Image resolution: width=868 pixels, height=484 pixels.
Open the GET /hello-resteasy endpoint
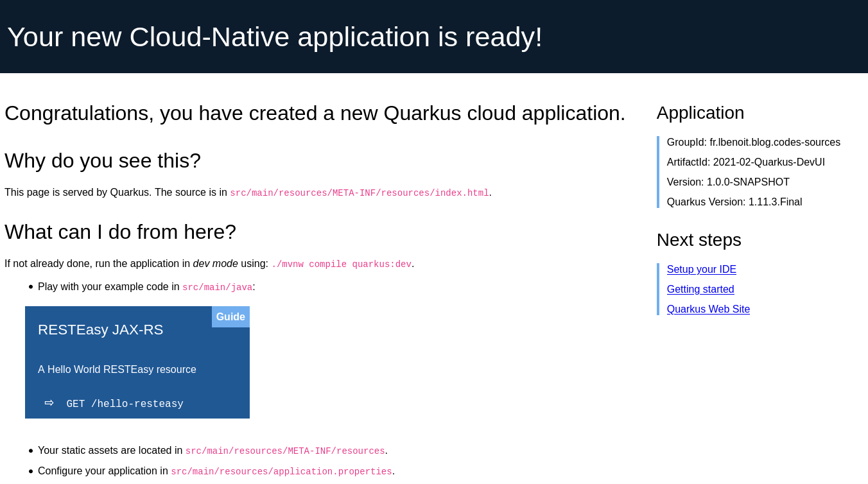tap(125, 404)
